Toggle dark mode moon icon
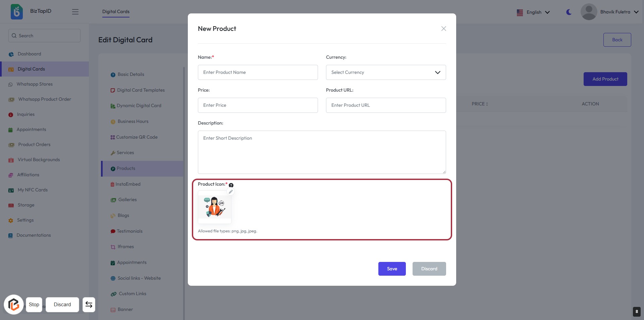The image size is (644, 320). tap(569, 12)
